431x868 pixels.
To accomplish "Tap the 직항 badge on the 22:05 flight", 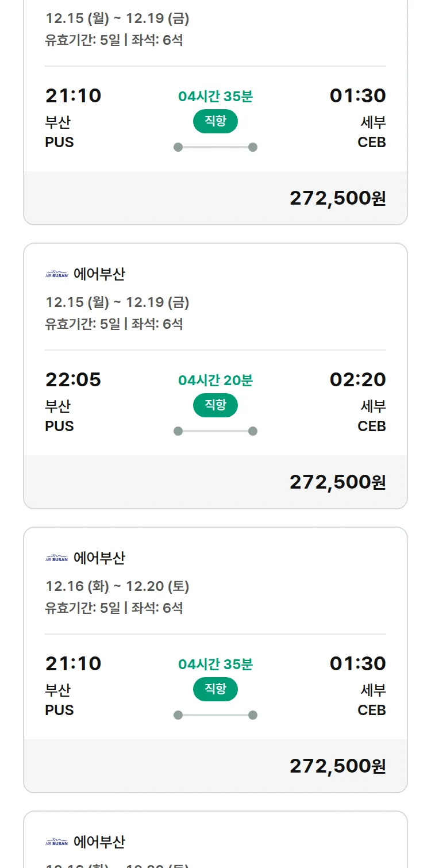I will click(x=215, y=405).
